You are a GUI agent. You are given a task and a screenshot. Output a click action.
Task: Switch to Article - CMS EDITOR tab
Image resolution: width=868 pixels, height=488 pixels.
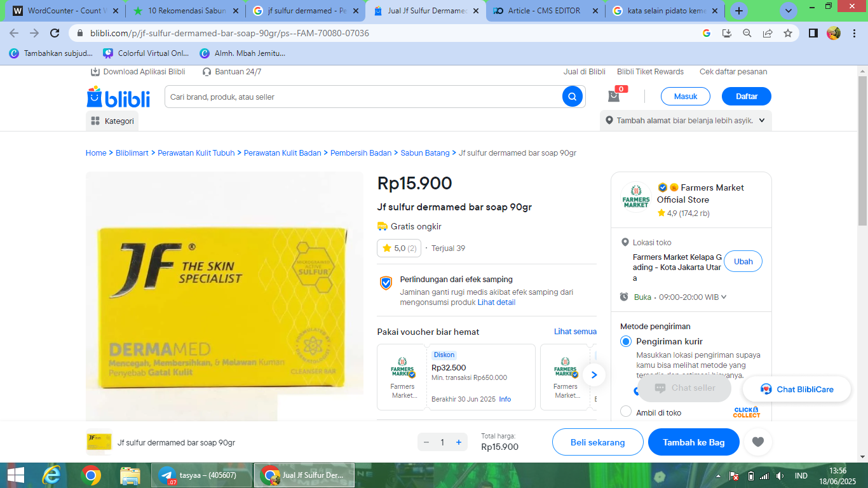(x=546, y=11)
